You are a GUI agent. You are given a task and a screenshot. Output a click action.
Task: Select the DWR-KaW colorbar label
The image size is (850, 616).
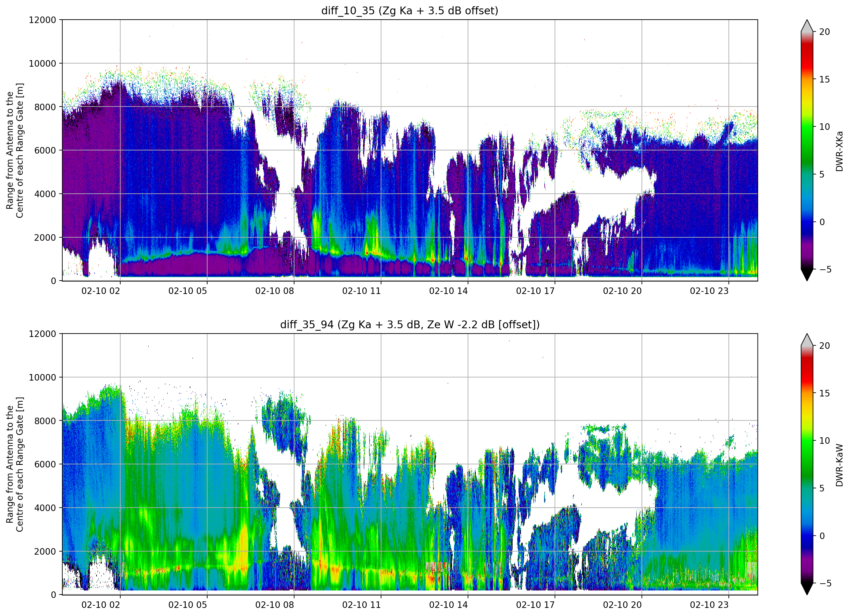[839, 465]
